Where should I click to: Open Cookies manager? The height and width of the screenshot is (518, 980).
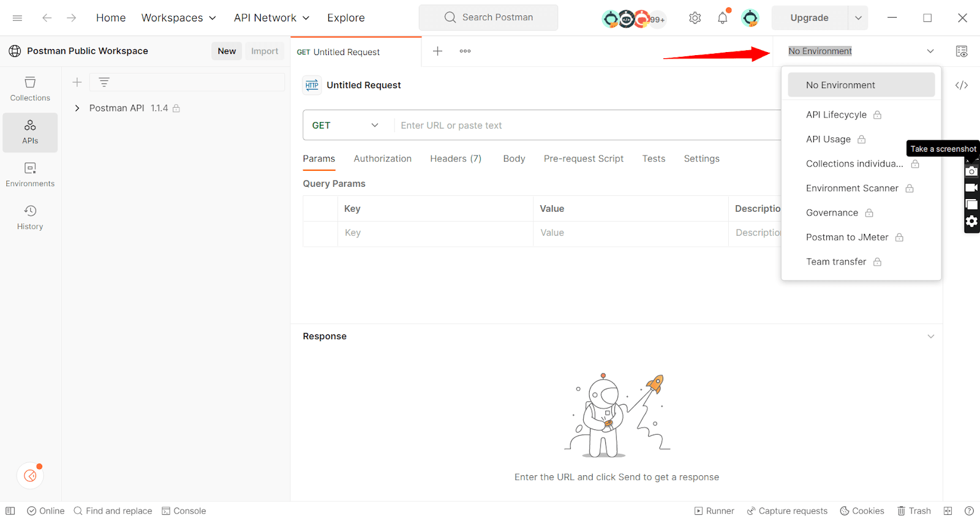(862, 511)
